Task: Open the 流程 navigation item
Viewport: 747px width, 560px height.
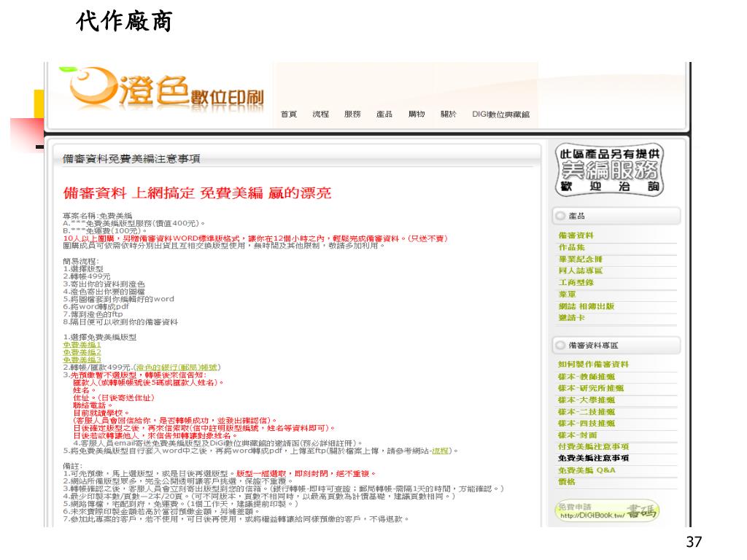Action: tap(321, 114)
